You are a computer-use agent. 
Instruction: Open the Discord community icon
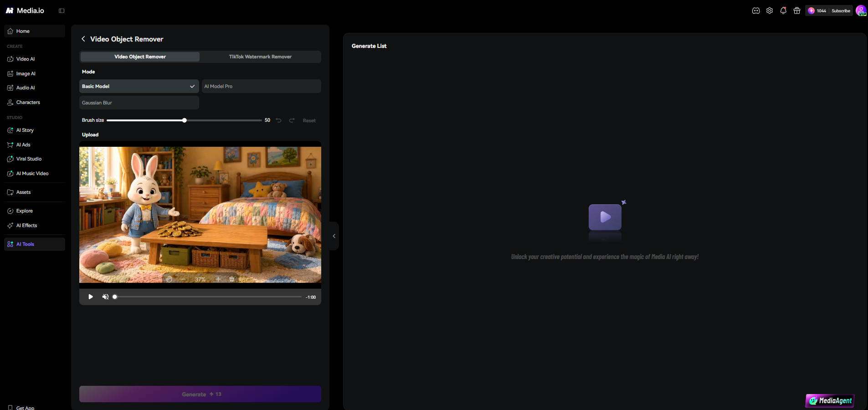pos(756,10)
